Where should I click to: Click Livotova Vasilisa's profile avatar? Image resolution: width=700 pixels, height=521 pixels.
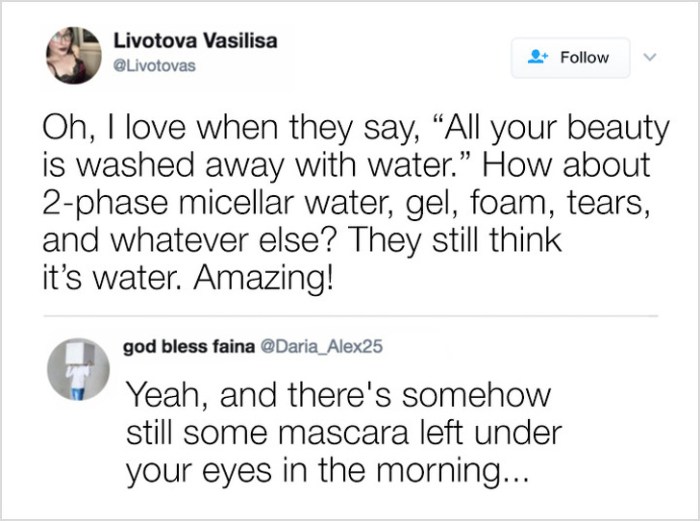(x=72, y=55)
